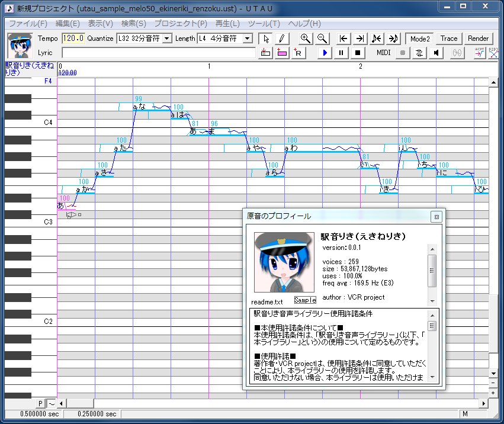Open the MIDI routing settings icon

pos(419,53)
